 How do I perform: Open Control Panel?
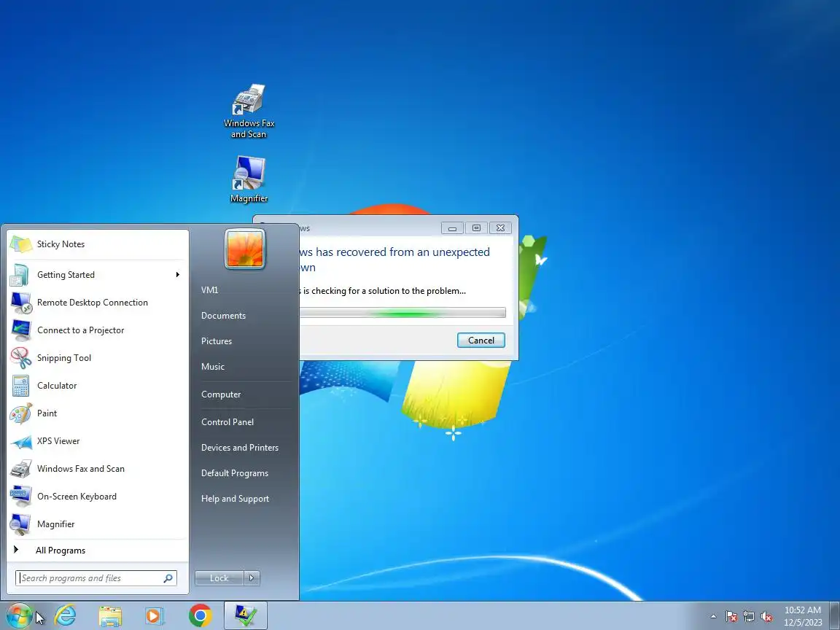coord(227,422)
